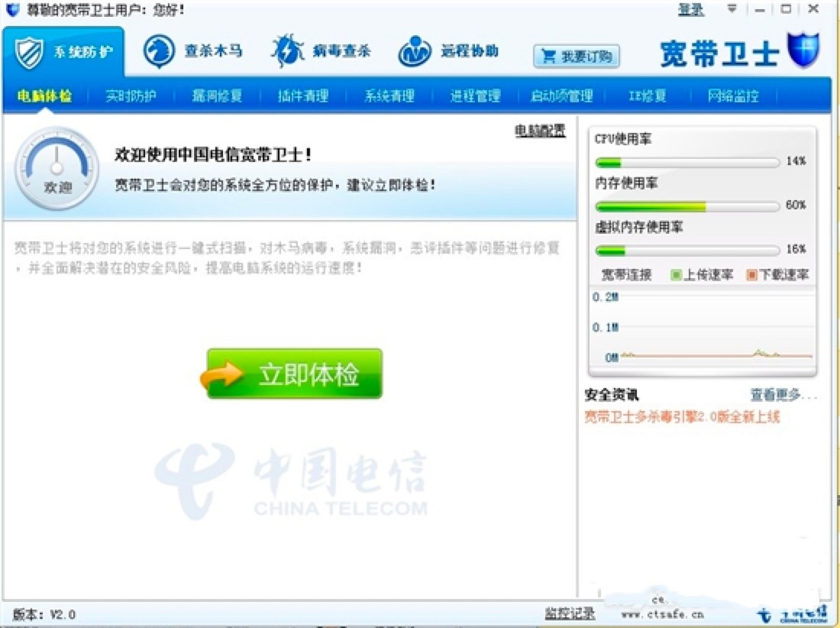
Task: Open the 查看更多 news link
Action: pos(783,396)
